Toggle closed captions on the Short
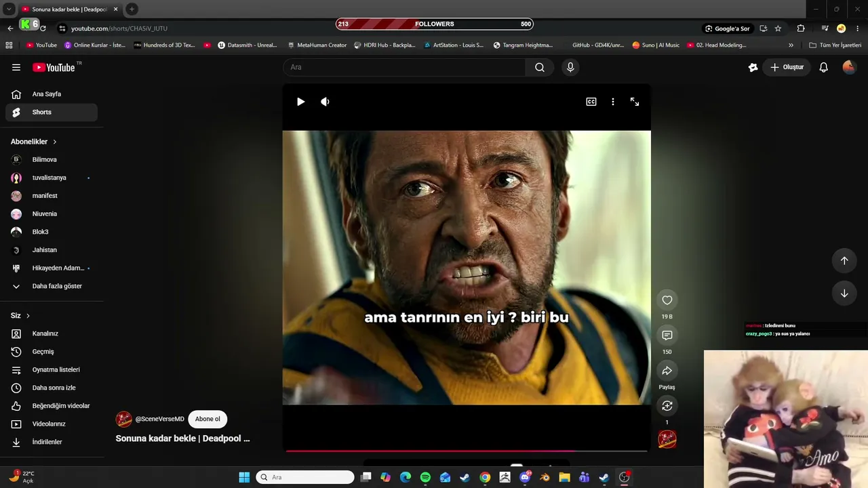The height and width of the screenshot is (488, 868). click(x=591, y=102)
